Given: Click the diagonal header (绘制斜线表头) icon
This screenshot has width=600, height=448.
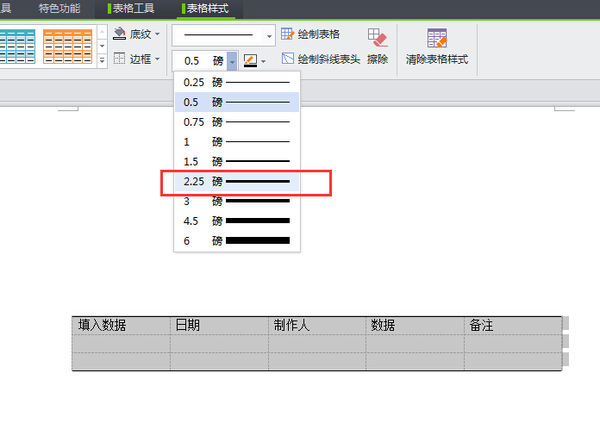Looking at the screenshot, I should [x=288, y=59].
